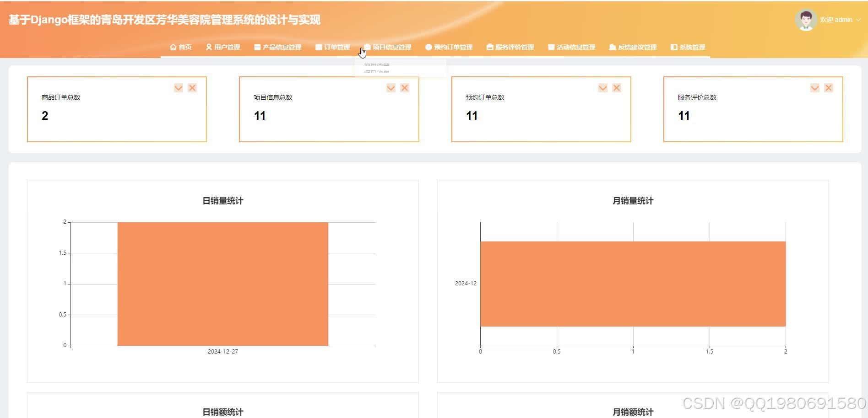The image size is (868, 418).
Task: Collapse the 预约订单总数 card
Action: point(602,88)
